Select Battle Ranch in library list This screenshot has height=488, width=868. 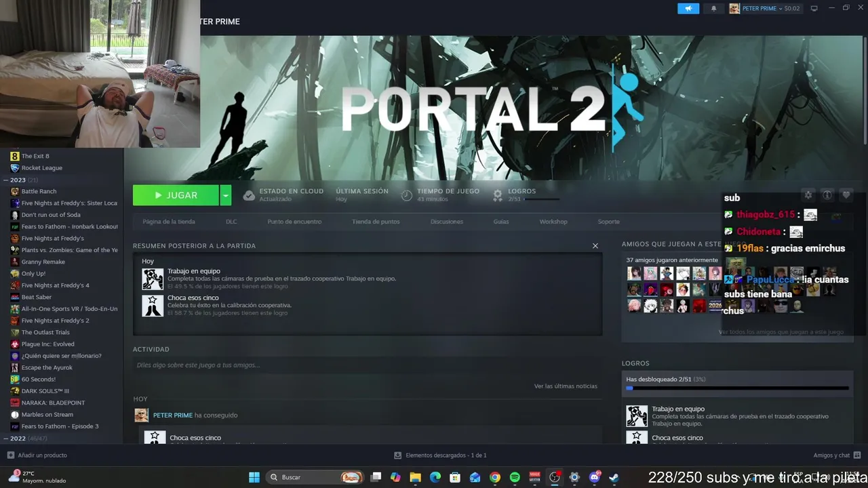[x=39, y=191]
